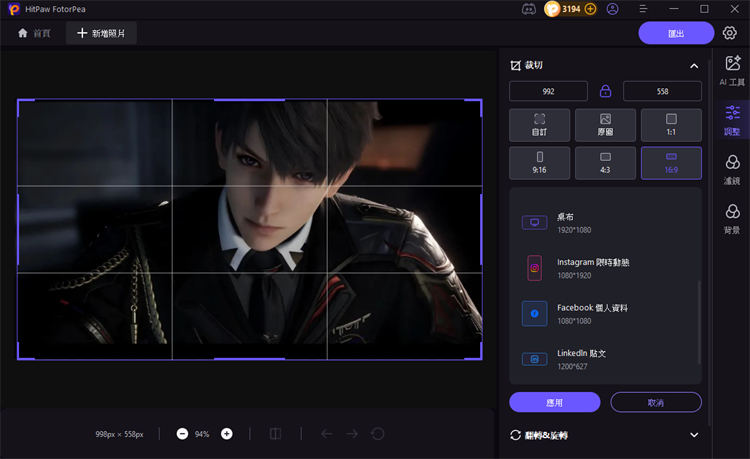750x459 pixels.
Task: Go to the Home (首頁) page
Action: [x=34, y=33]
